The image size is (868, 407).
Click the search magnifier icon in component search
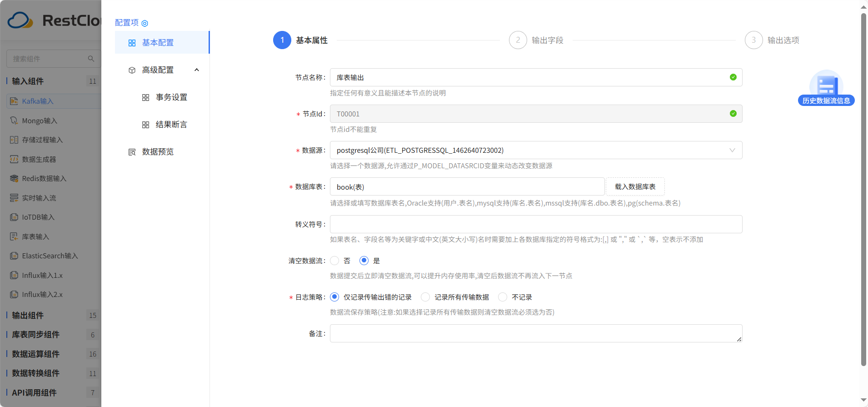coord(91,59)
